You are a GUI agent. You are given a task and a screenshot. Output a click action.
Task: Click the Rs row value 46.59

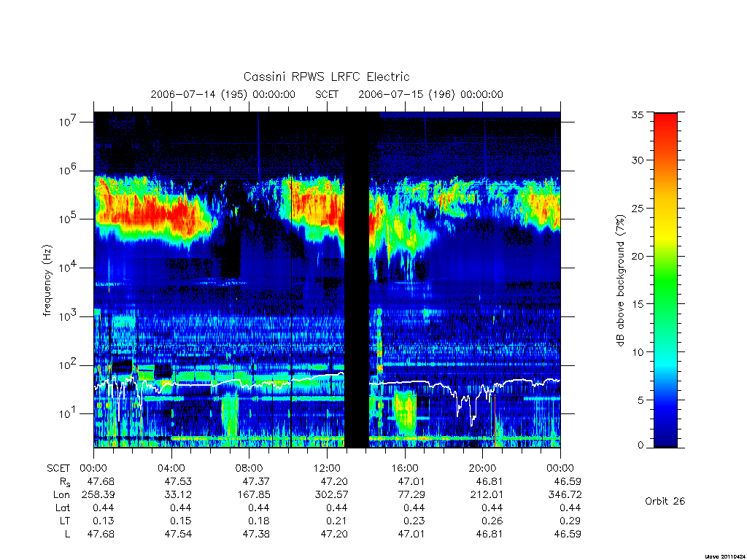click(x=568, y=481)
